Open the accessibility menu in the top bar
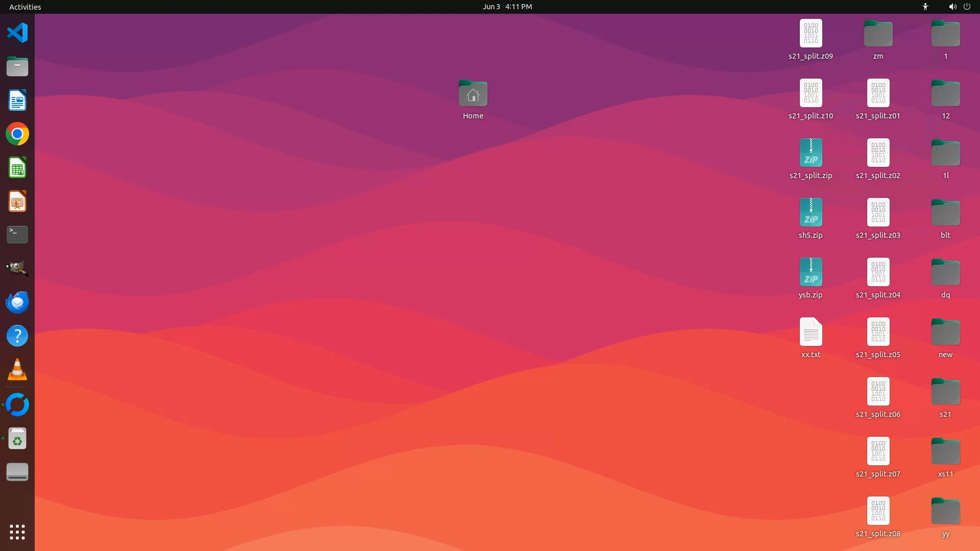This screenshot has width=980, height=551. point(925,7)
